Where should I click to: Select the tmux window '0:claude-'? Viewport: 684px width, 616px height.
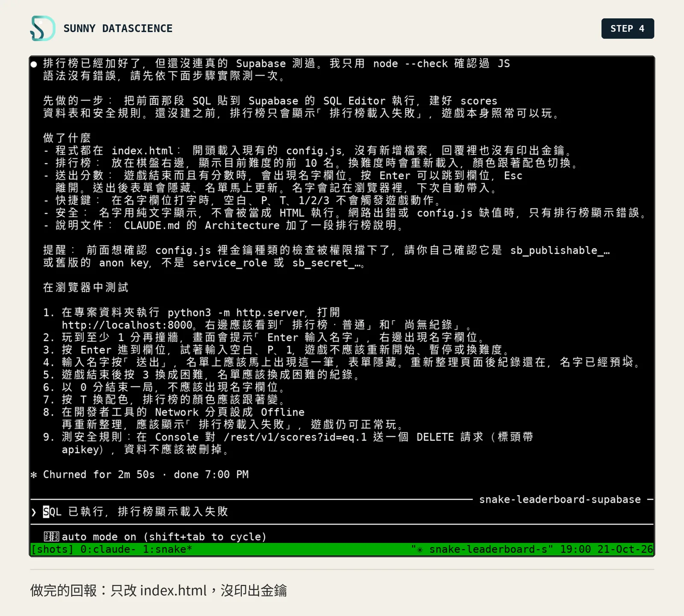[108, 549]
